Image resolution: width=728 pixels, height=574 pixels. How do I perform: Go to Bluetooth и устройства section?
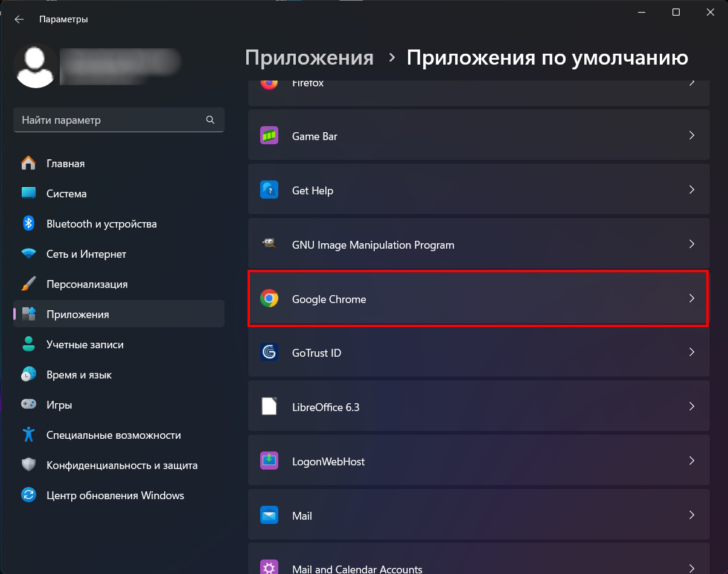tap(119, 224)
